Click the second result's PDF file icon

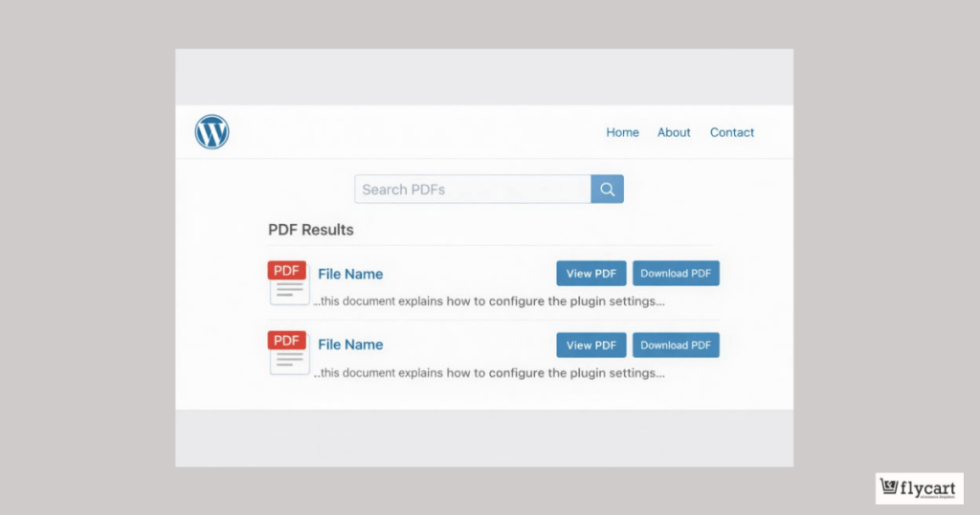pos(287,353)
